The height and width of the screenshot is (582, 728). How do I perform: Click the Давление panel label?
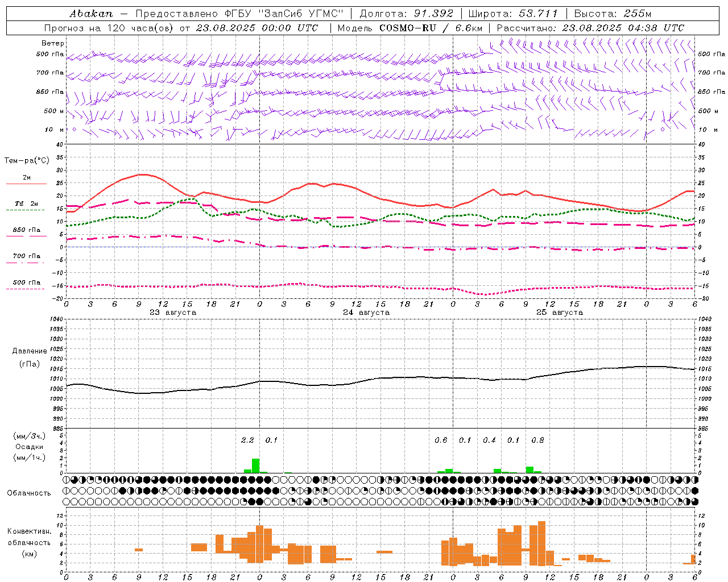click(30, 351)
